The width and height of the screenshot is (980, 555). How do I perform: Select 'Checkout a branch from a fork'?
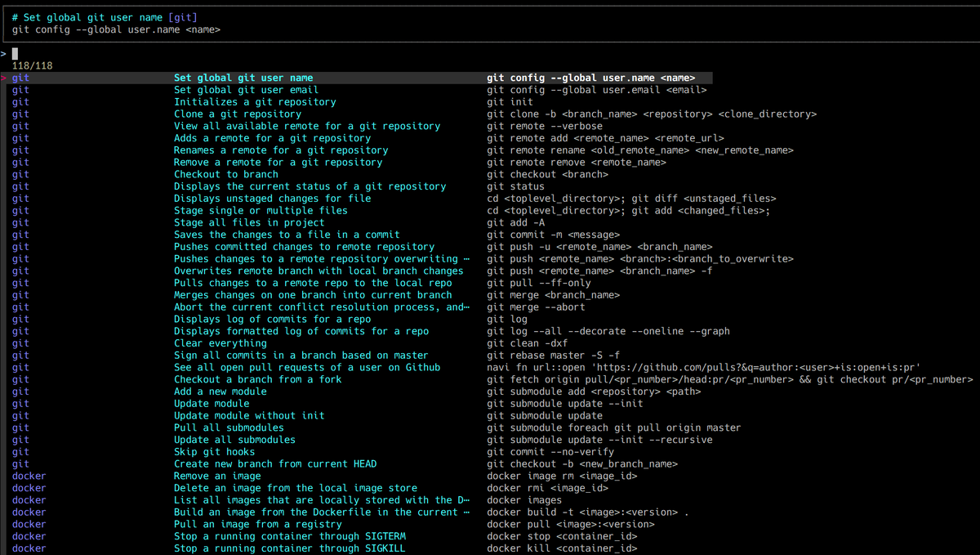point(258,379)
